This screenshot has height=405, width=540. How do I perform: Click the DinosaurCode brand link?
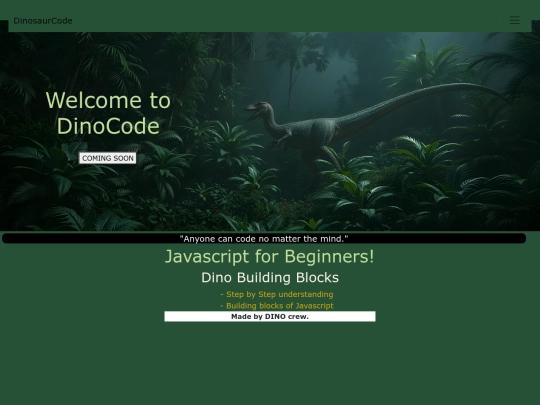(43, 21)
